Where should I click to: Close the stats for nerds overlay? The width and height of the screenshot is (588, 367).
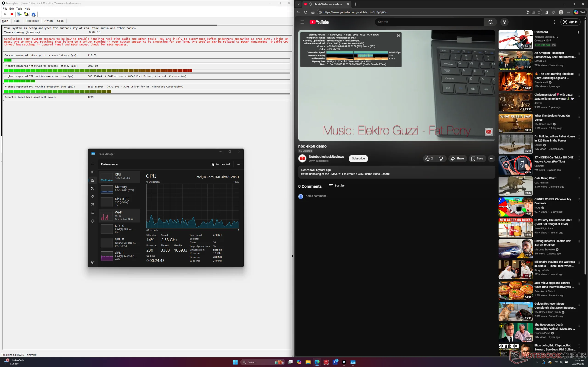click(x=398, y=35)
